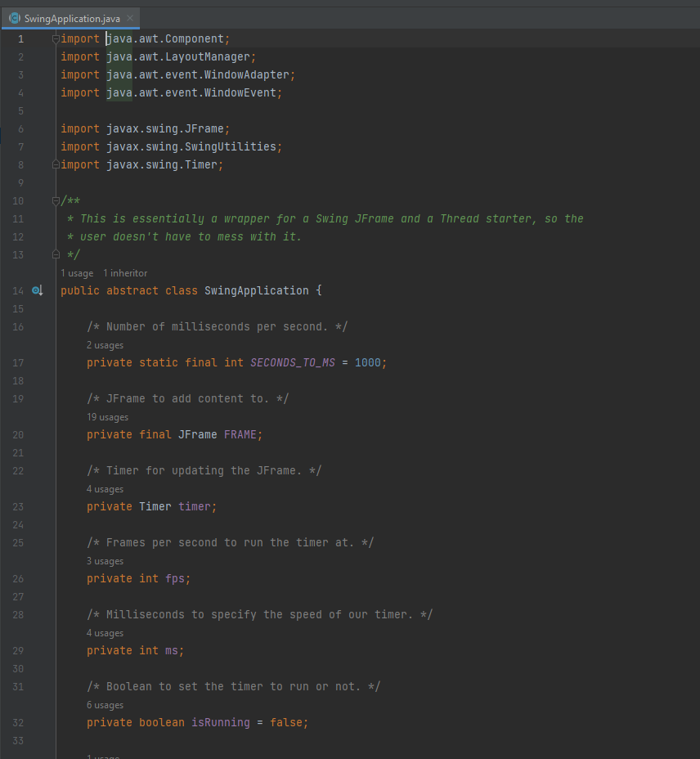Click the field name 'timer' on line 23

194,507
